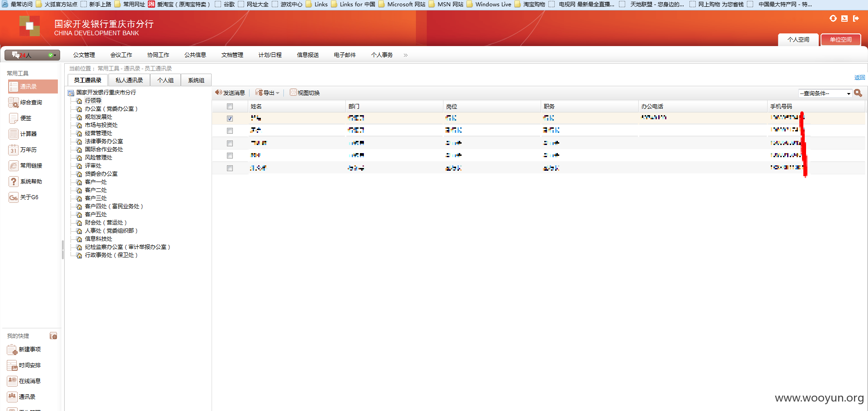868x411 pixels.
Task: Select 客户一处 department
Action: pyautogui.click(x=96, y=182)
